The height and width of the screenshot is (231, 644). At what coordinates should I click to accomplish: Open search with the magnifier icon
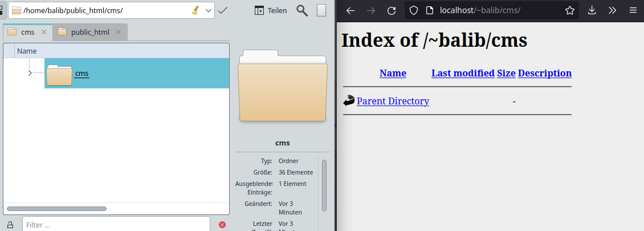click(303, 10)
